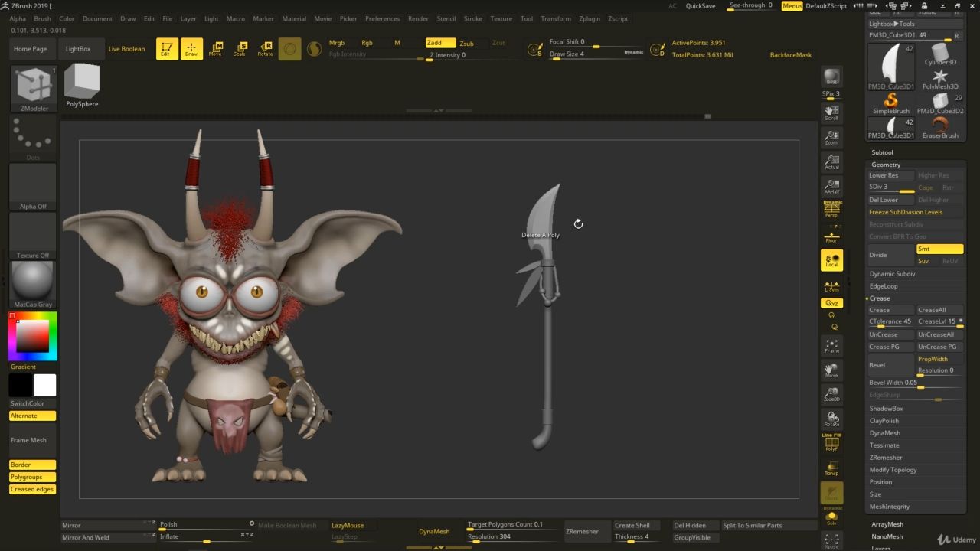Toggle the PolyF polyframe display
Image resolution: width=980 pixels, height=551 pixels.
pyautogui.click(x=831, y=442)
